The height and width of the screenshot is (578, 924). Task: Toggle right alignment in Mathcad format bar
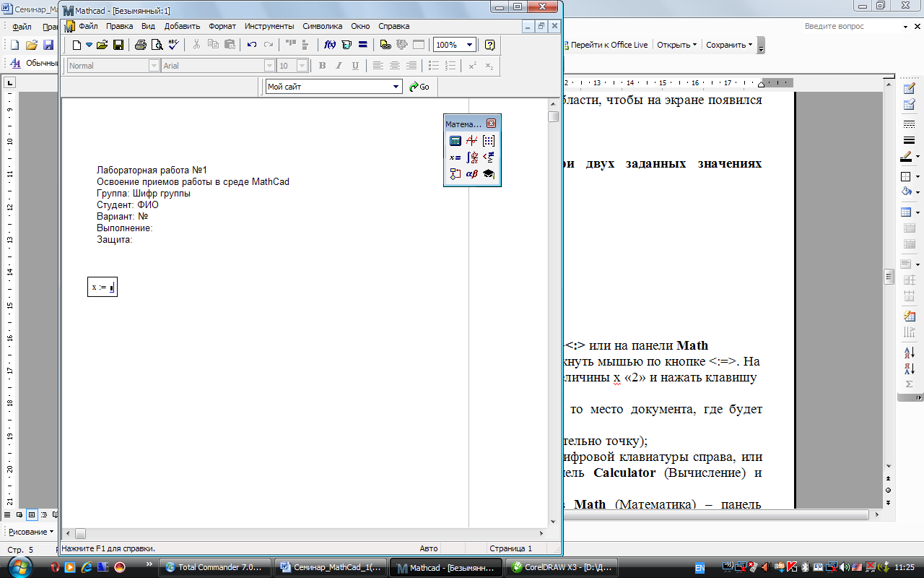pos(411,66)
